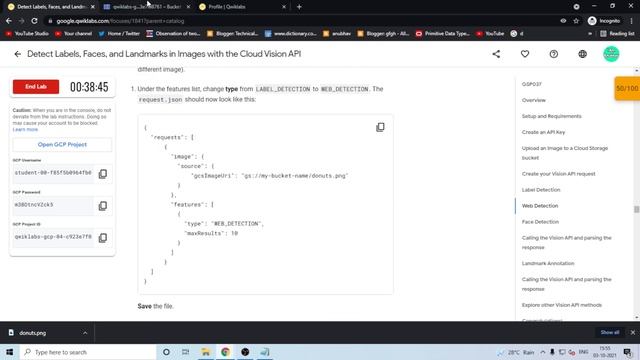Expand donuts.png download options chevron
Image resolution: width=640 pixels, height=360 pixels.
click(85, 333)
